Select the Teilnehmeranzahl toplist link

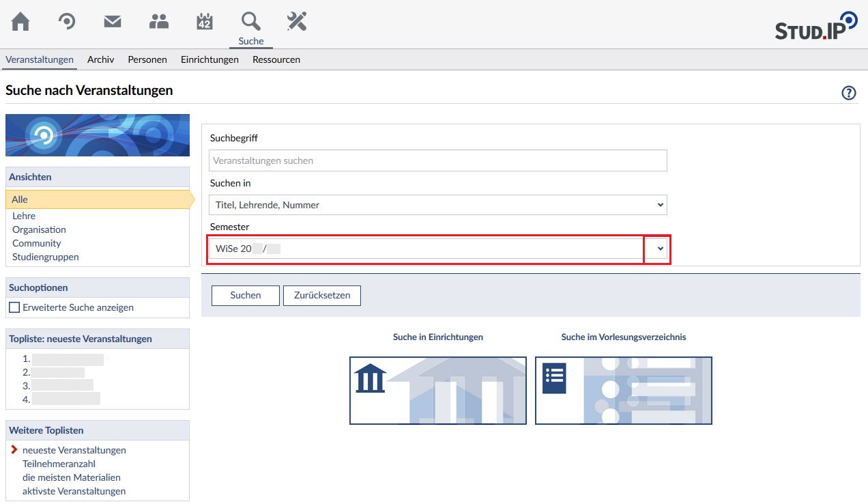59,464
